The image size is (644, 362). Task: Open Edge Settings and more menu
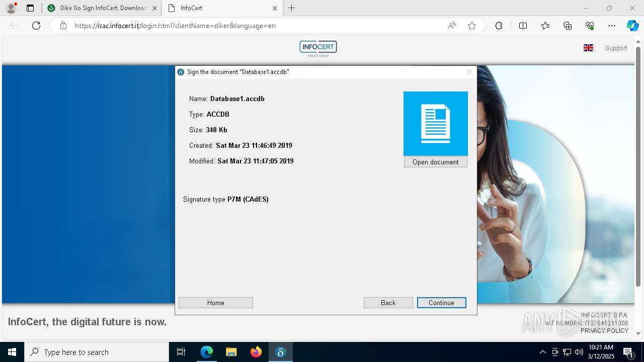[612, 26]
